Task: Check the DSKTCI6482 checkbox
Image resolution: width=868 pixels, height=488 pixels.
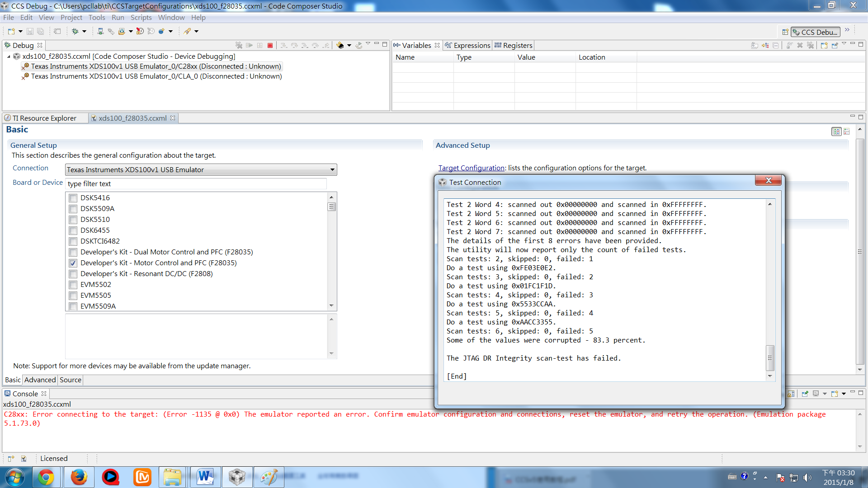Action: pos(73,241)
